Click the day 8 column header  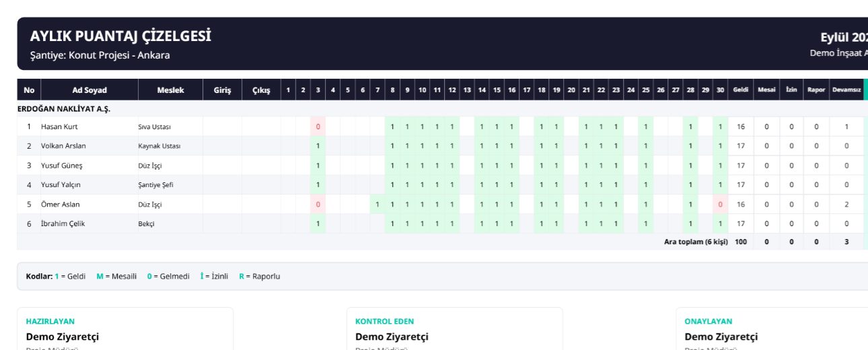[392, 90]
